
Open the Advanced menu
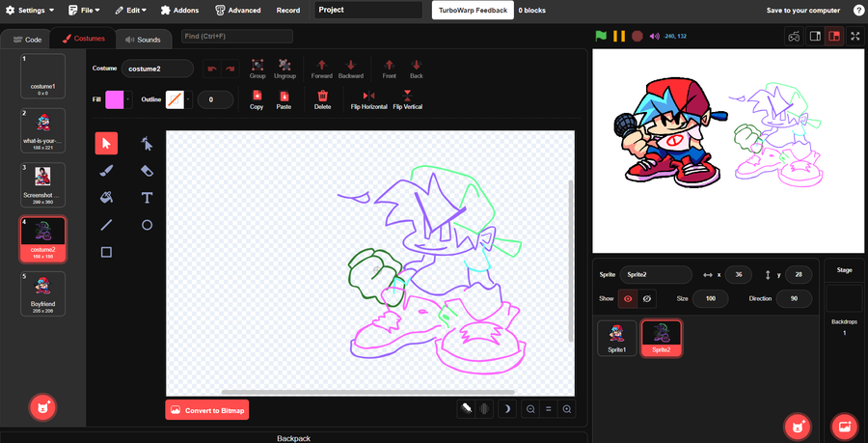tap(238, 10)
